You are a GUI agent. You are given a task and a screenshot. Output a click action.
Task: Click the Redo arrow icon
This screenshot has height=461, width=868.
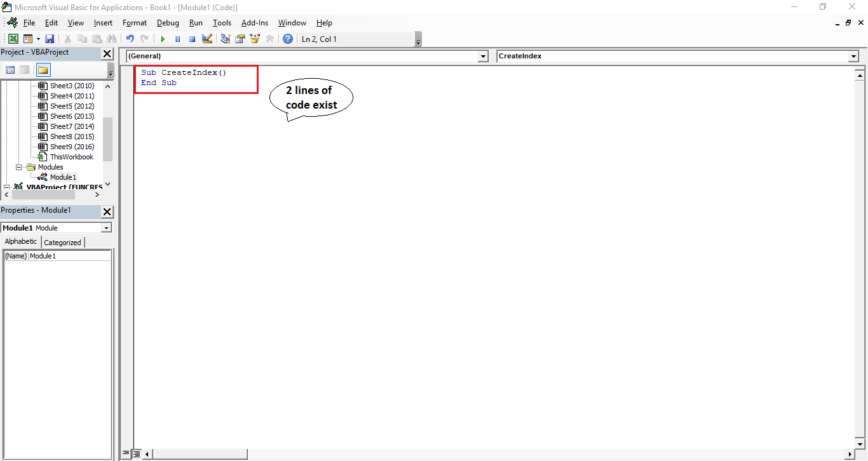(145, 39)
